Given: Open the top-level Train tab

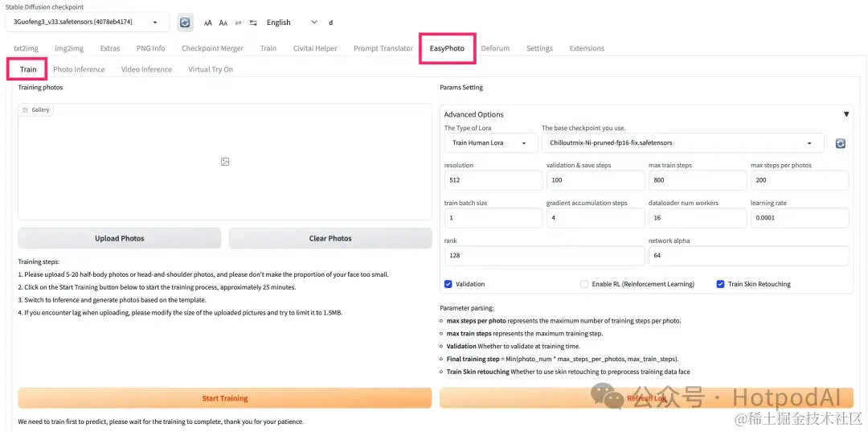Looking at the screenshot, I should (268, 48).
